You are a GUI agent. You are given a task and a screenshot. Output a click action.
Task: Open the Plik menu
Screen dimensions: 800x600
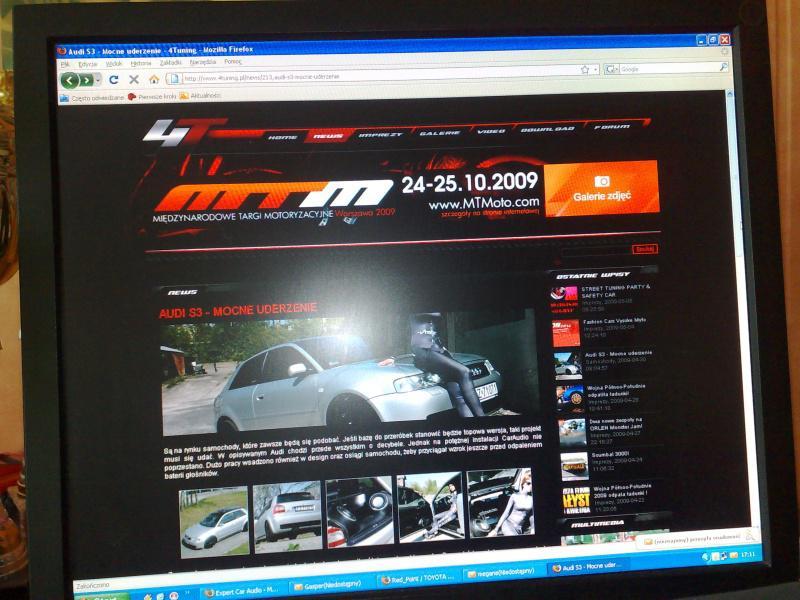tap(65, 65)
